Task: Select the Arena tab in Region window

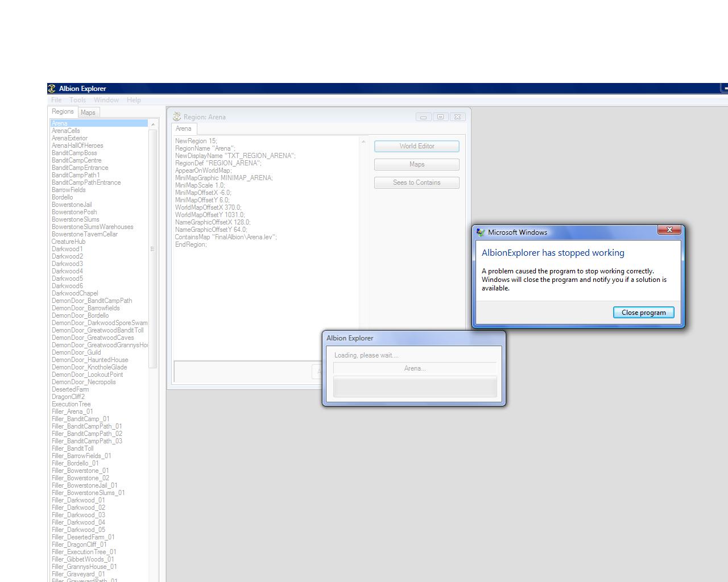Action: tap(183, 128)
